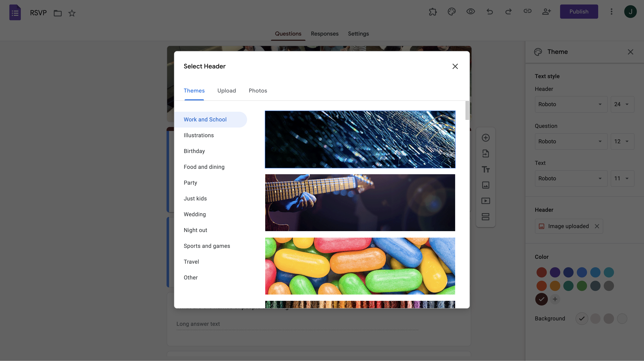
Task: Click the header dialog scrollbar
Action: pos(467,110)
